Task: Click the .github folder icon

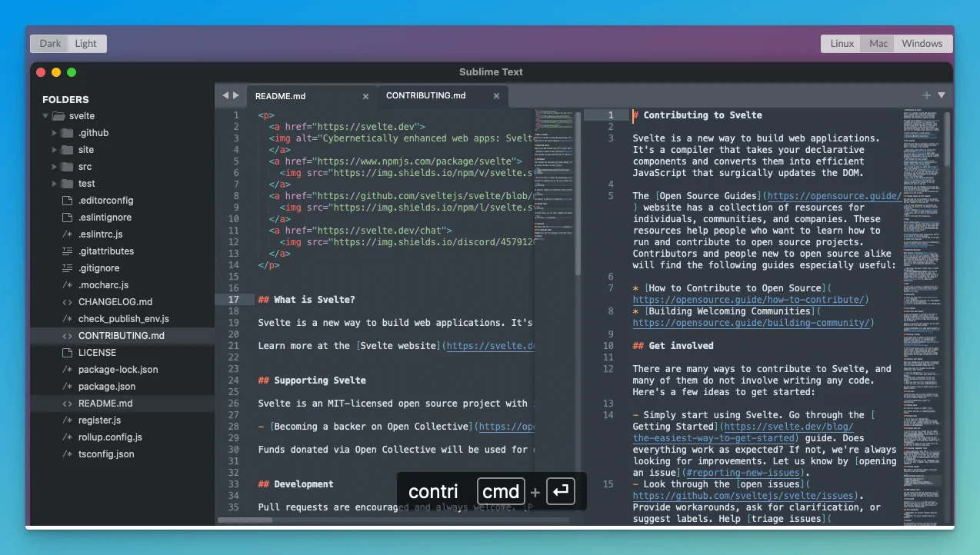Action: (x=67, y=133)
